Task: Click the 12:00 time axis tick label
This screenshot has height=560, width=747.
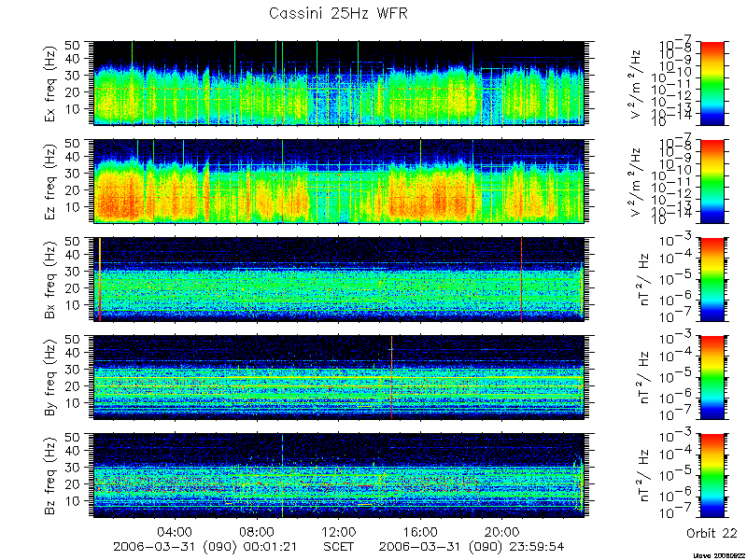Action: click(339, 531)
